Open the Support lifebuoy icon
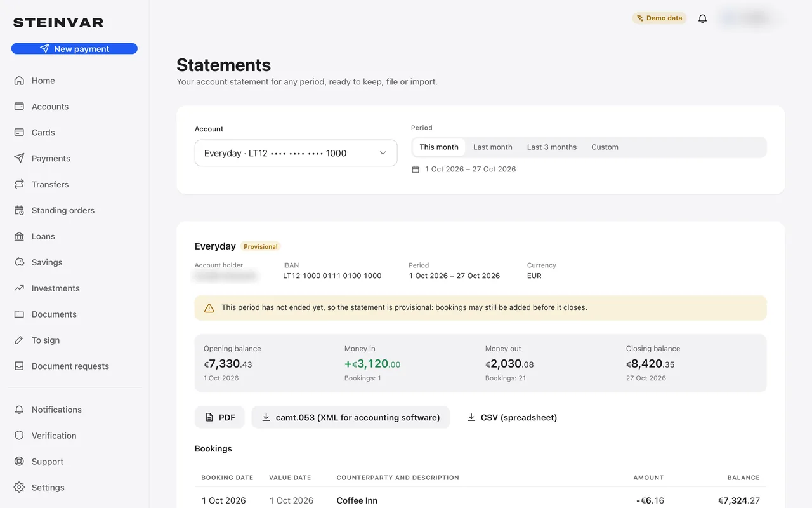This screenshot has width=812, height=508. tap(19, 462)
